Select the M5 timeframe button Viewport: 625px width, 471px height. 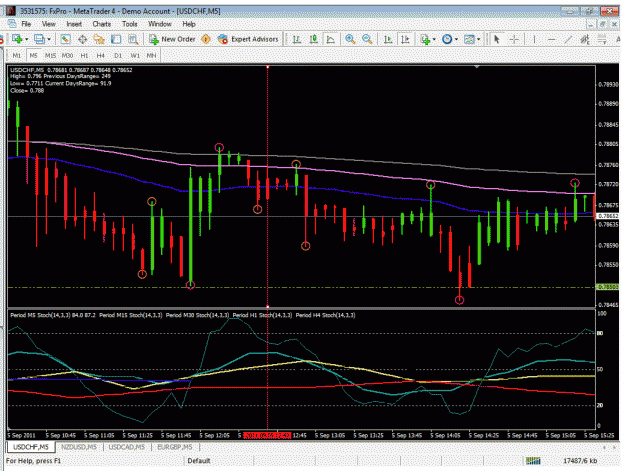[x=33, y=55]
